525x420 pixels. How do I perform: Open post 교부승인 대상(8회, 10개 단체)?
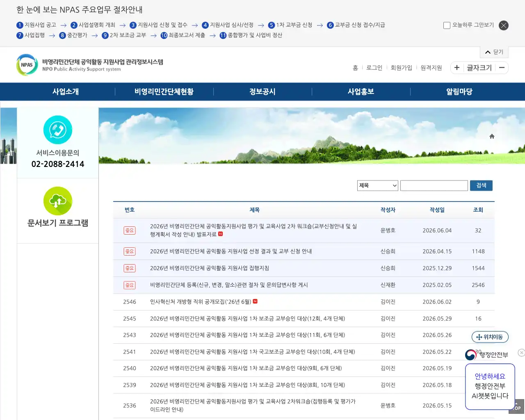pos(247,385)
